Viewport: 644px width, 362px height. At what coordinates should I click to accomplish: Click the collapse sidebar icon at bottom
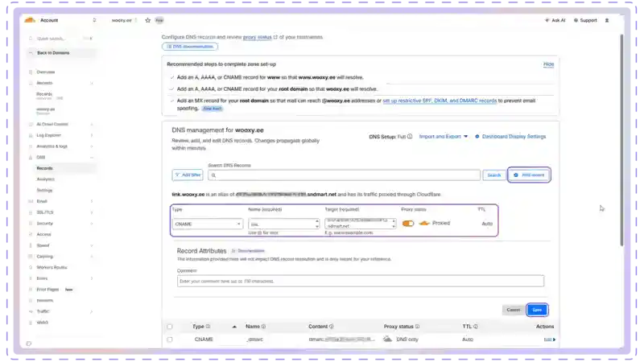coord(29,343)
